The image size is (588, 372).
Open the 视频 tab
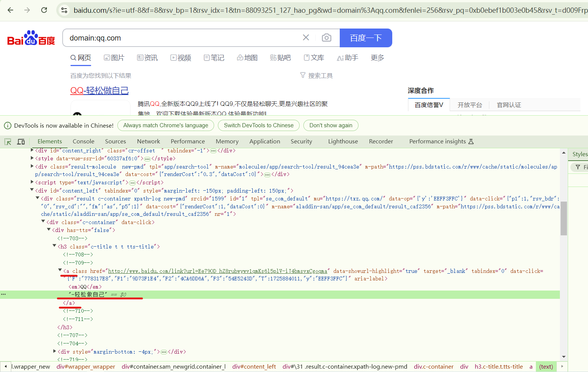pyautogui.click(x=181, y=58)
